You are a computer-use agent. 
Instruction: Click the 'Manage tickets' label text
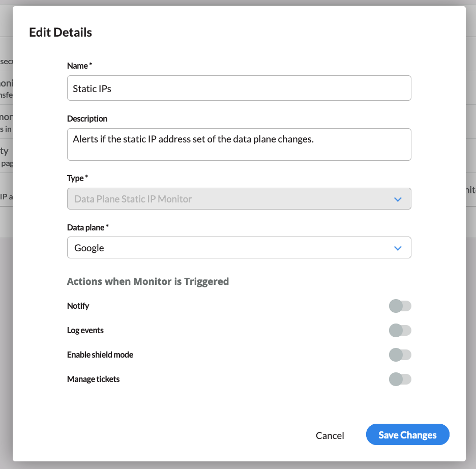click(x=94, y=379)
